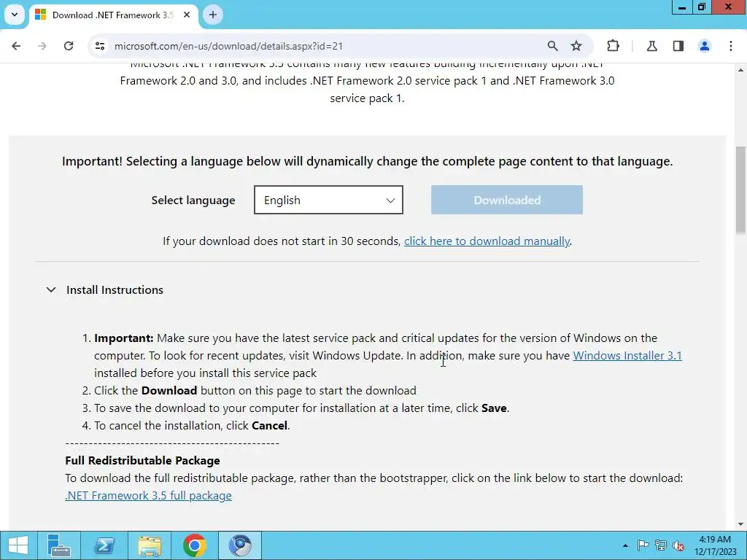This screenshot has height=560, width=747.
Task: Open the Extensions puzzle icon
Action: [x=613, y=46]
